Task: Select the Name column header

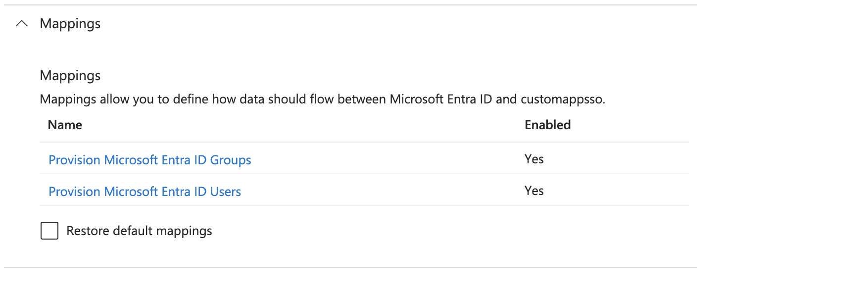Action: [x=65, y=125]
